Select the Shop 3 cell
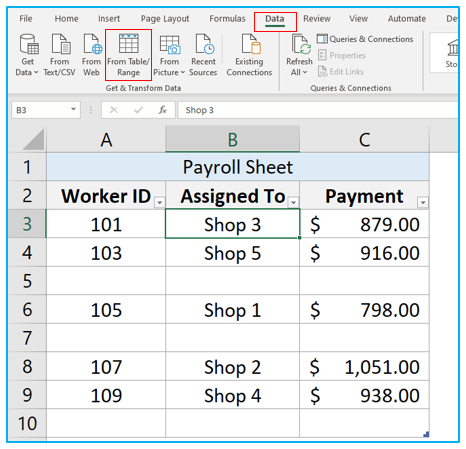466x449 pixels. click(233, 224)
